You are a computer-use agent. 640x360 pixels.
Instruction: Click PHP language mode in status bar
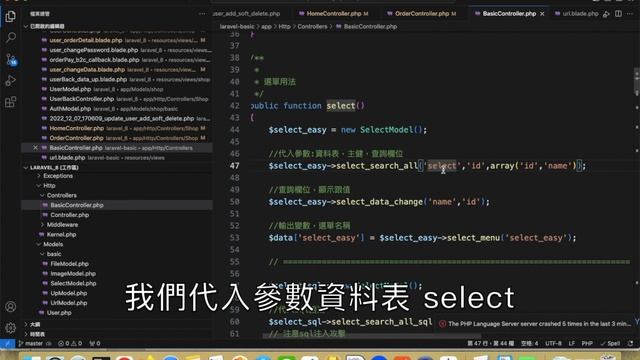click(x=587, y=344)
